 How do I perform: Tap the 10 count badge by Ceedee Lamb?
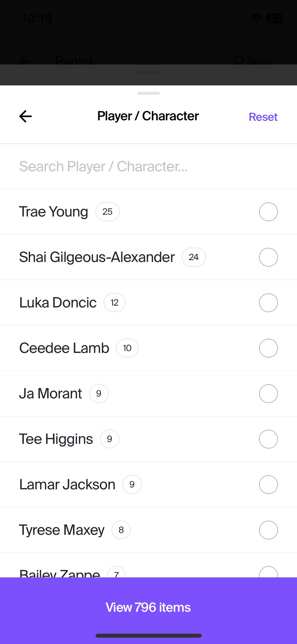point(127,348)
